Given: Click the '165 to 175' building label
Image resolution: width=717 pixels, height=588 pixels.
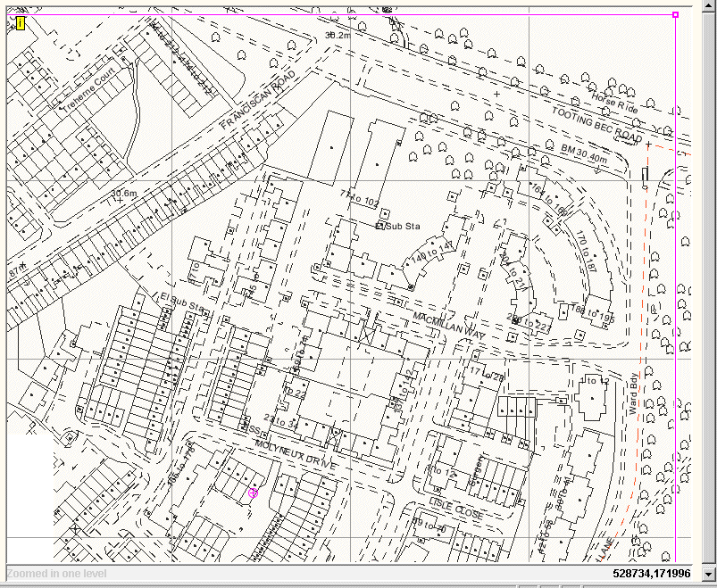Looking at the screenshot, I should (x=180, y=466).
